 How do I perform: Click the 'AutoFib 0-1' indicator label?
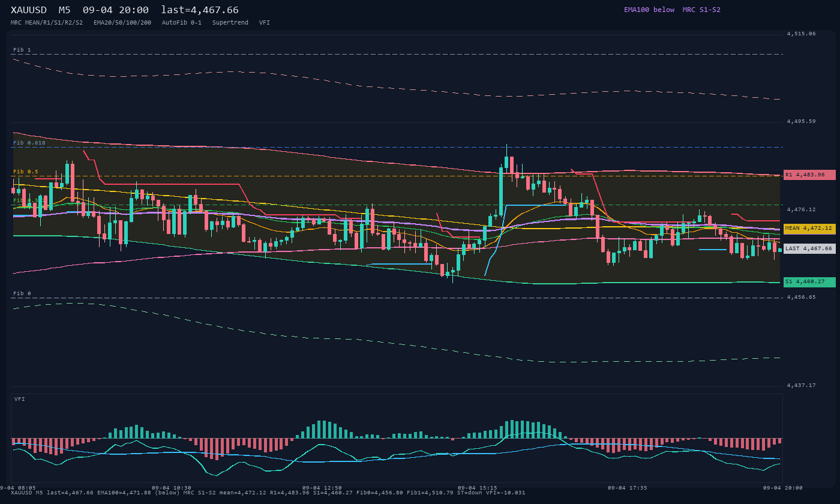click(182, 22)
